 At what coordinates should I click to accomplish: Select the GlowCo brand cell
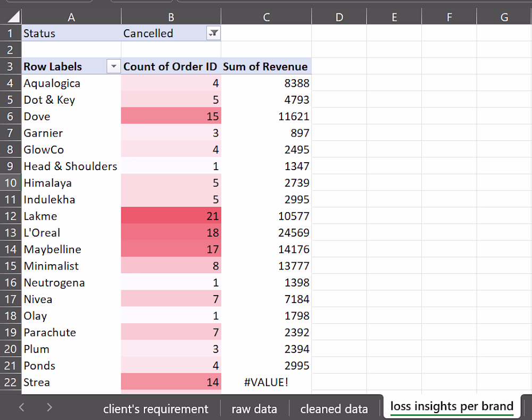71,149
